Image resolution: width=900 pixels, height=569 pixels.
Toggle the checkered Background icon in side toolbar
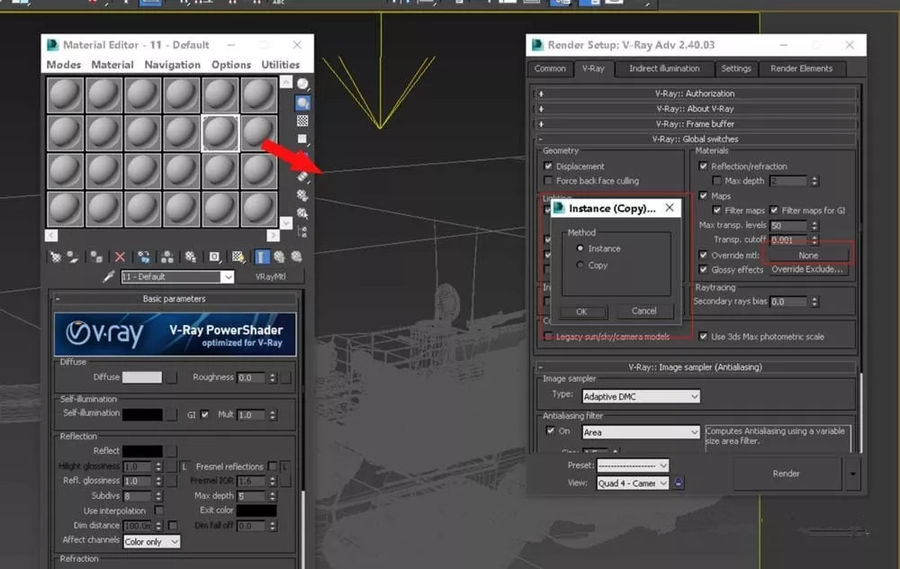[x=302, y=121]
